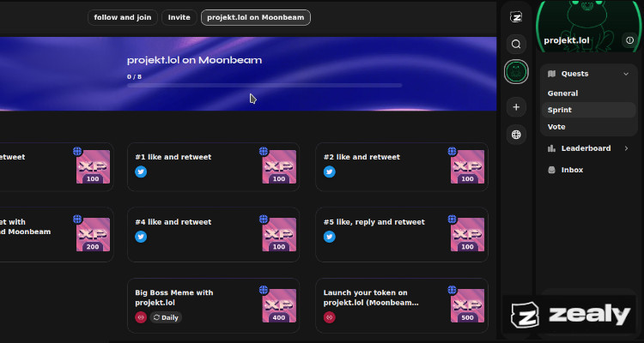Image resolution: width=644 pixels, height=343 pixels.
Task: Click XP 100 badge on #4 like and retweet
Action: [x=279, y=234]
